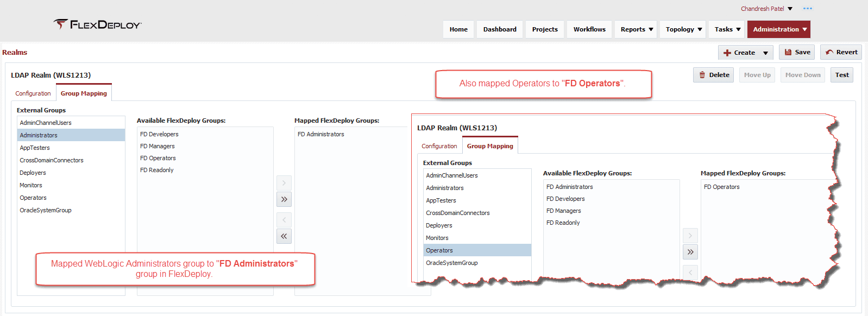Click the Test button
The image size is (868, 316).
point(842,75)
